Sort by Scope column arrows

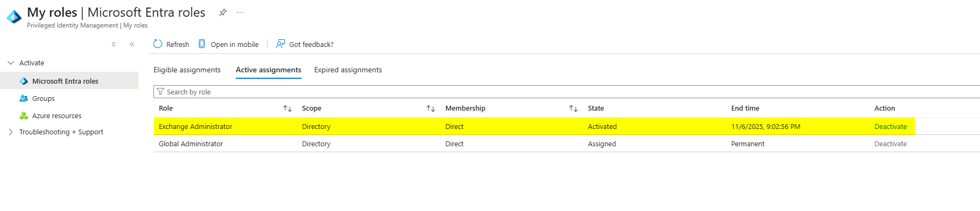(431, 108)
